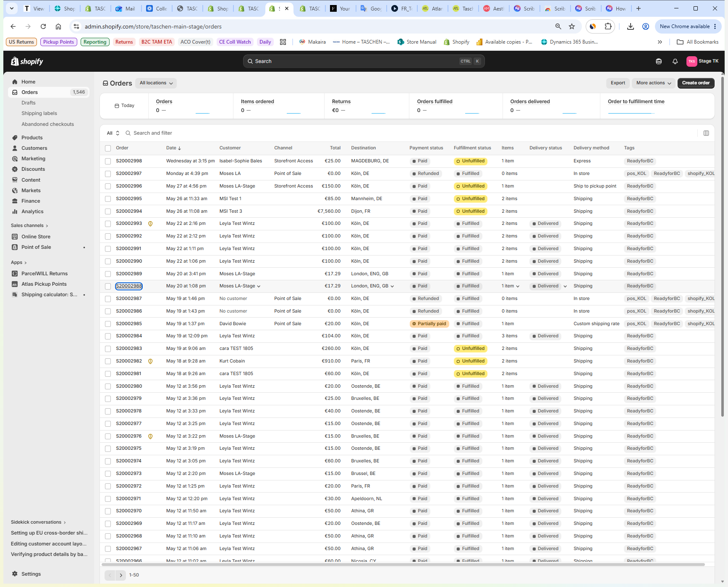Select checkbox for order S20002998
The height and width of the screenshot is (587, 728).
click(108, 161)
